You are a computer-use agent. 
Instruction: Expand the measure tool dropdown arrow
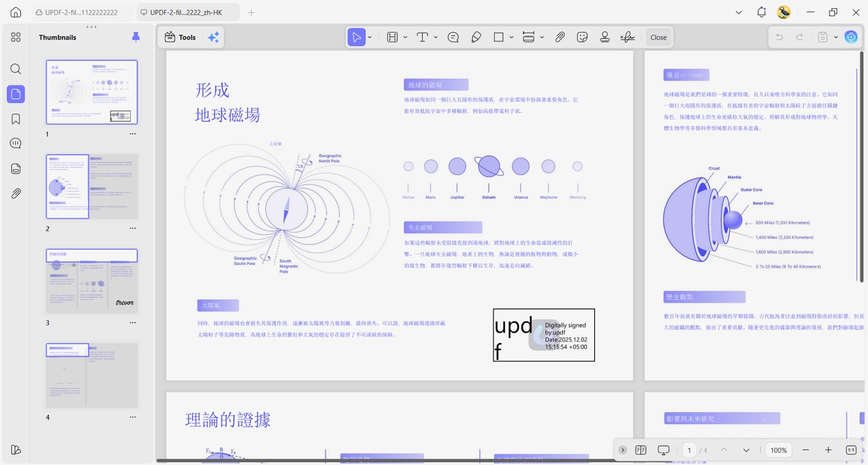(x=542, y=37)
